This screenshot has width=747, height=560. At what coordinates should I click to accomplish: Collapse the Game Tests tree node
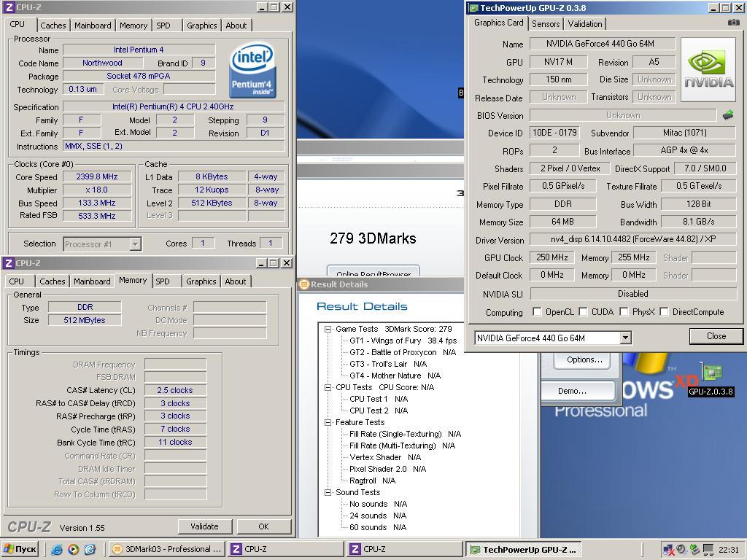pyautogui.click(x=328, y=329)
